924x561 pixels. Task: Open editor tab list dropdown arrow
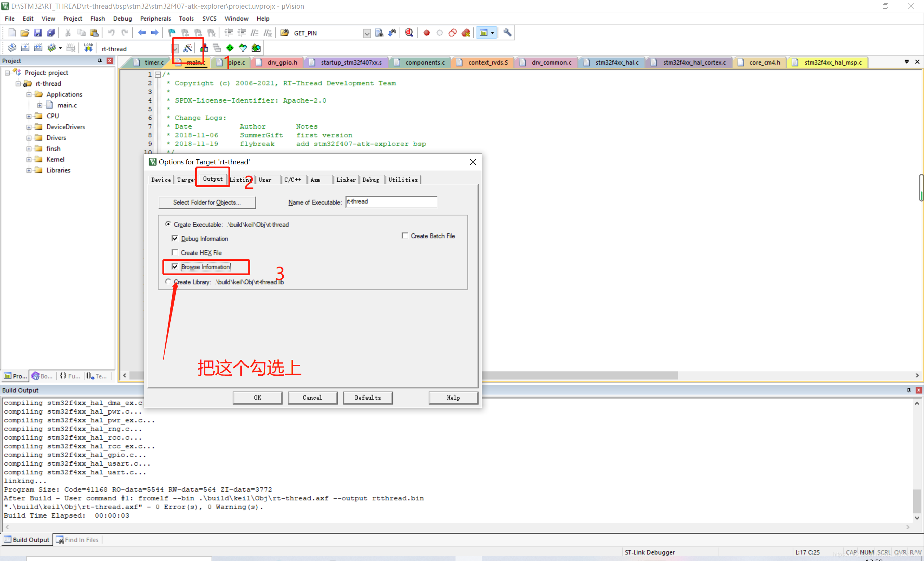[x=906, y=61]
